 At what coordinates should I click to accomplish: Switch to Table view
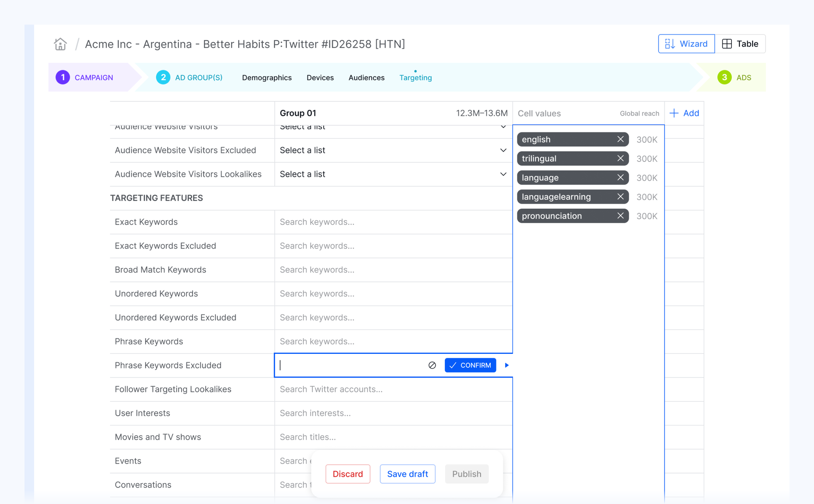pyautogui.click(x=740, y=44)
